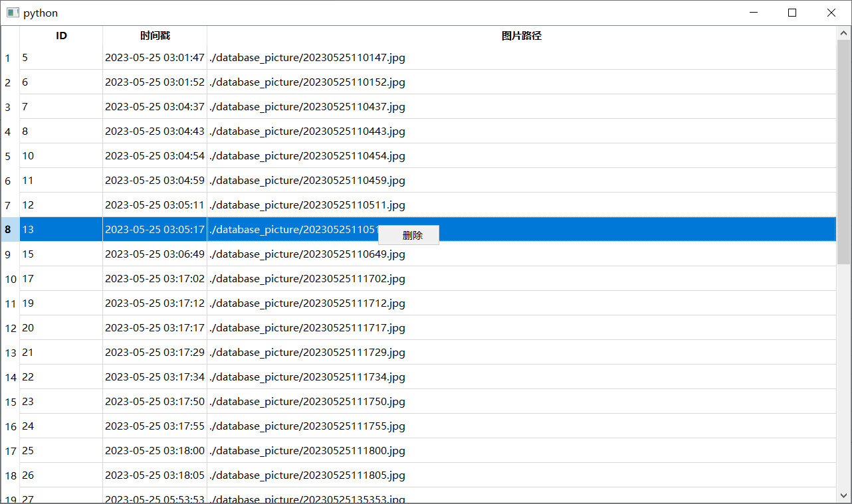Click the ID cell with value 22
The width and height of the screenshot is (852, 504).
point(61,377)
